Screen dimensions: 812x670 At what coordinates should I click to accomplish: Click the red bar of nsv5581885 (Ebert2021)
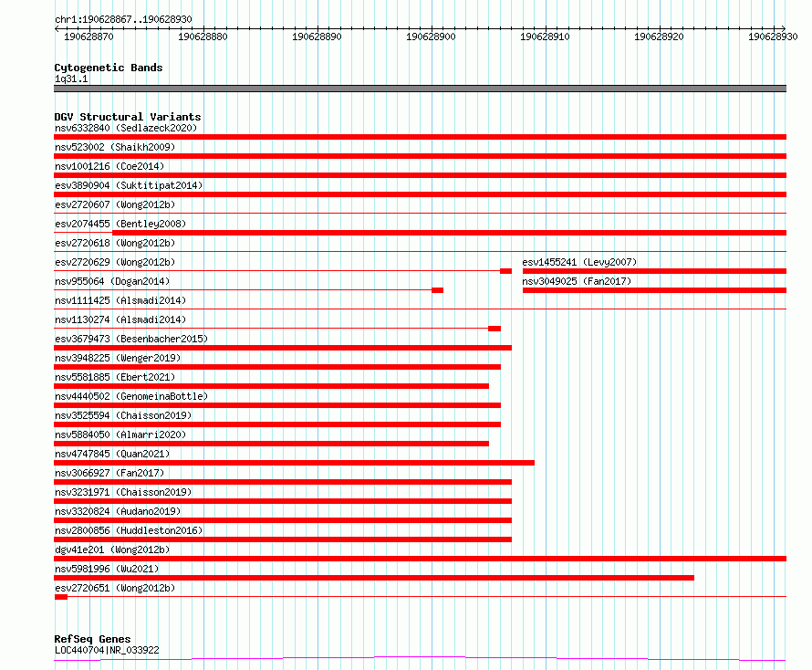point(271,386)
